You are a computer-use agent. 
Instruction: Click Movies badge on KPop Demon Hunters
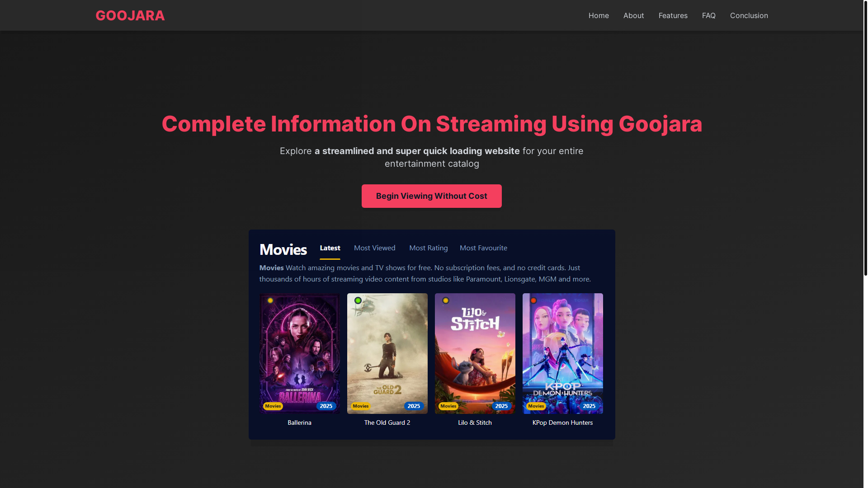click(x=536, y=406)
